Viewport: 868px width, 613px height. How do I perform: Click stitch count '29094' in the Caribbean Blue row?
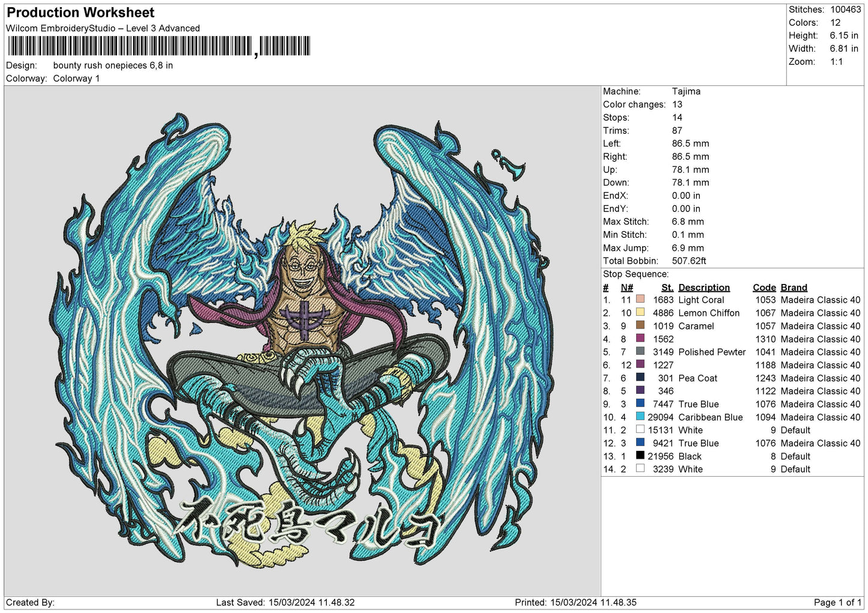pyautogui.click(x=660, y=417)
